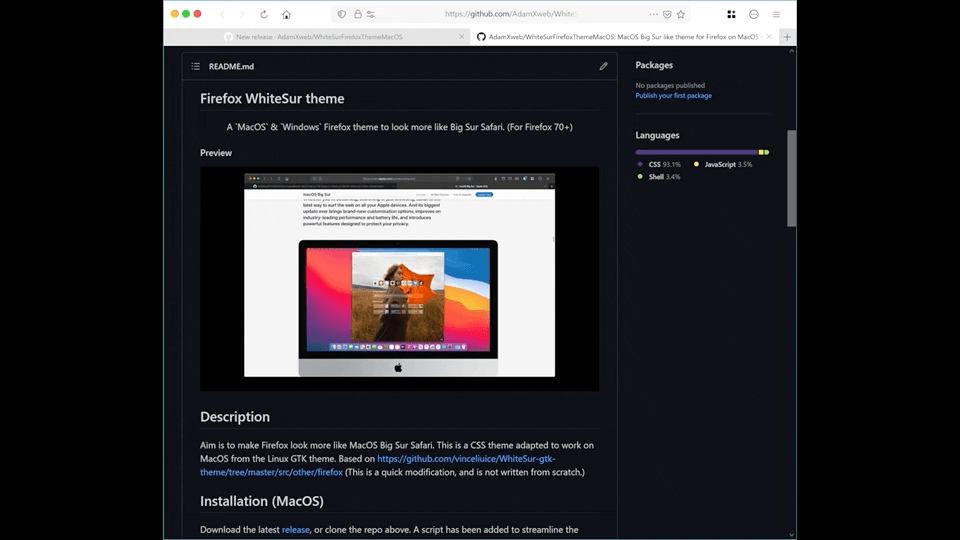Open the WhiteSur-gtk-theme GitHub link
This screenshot has width=960, height=540.
coord(378,465)
